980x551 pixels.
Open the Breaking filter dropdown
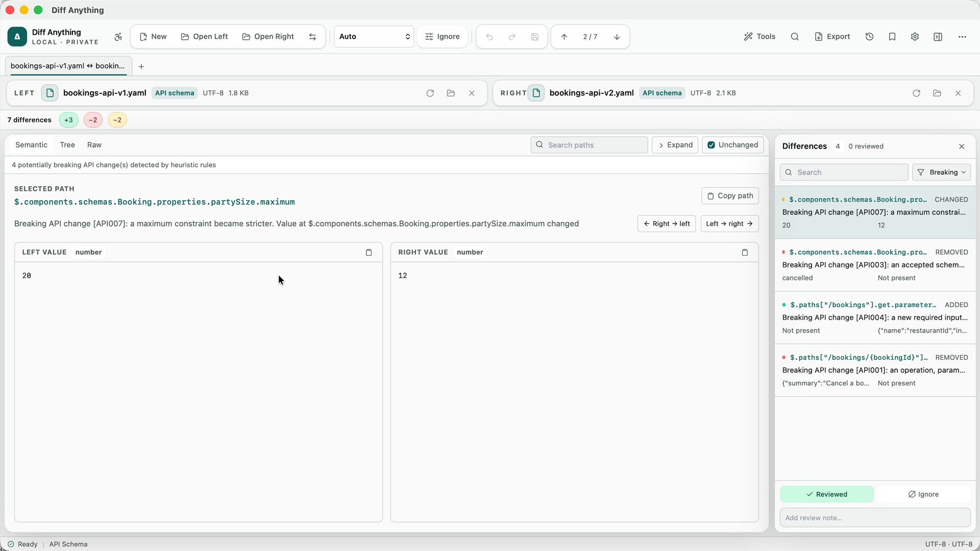[941, 172]
